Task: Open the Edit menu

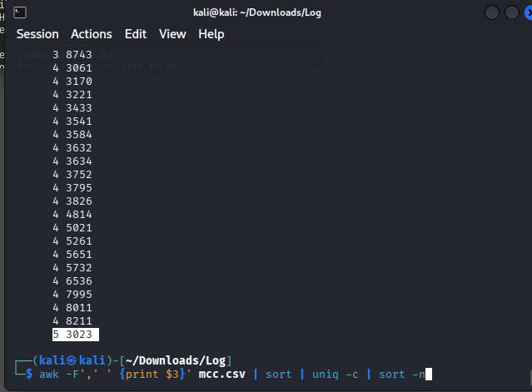Action: pyautogui.click(x=136, y=34)
